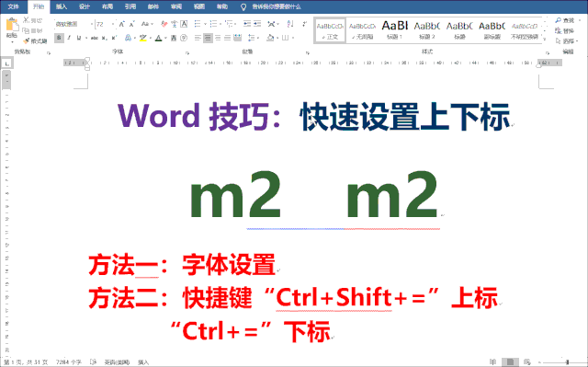Click the Cut scissors icon
The height and width of the screenshot is (367, 588).
coord(26,20)
